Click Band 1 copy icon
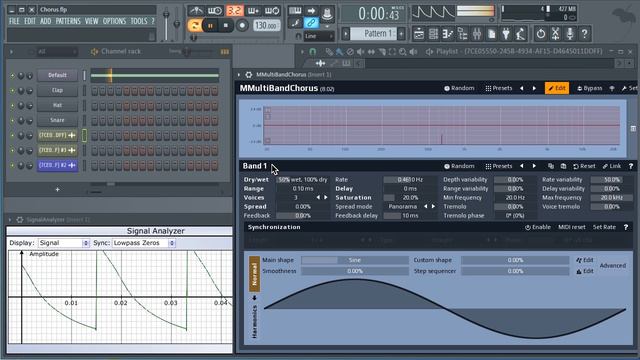640x360 pixels. [551, 166]
